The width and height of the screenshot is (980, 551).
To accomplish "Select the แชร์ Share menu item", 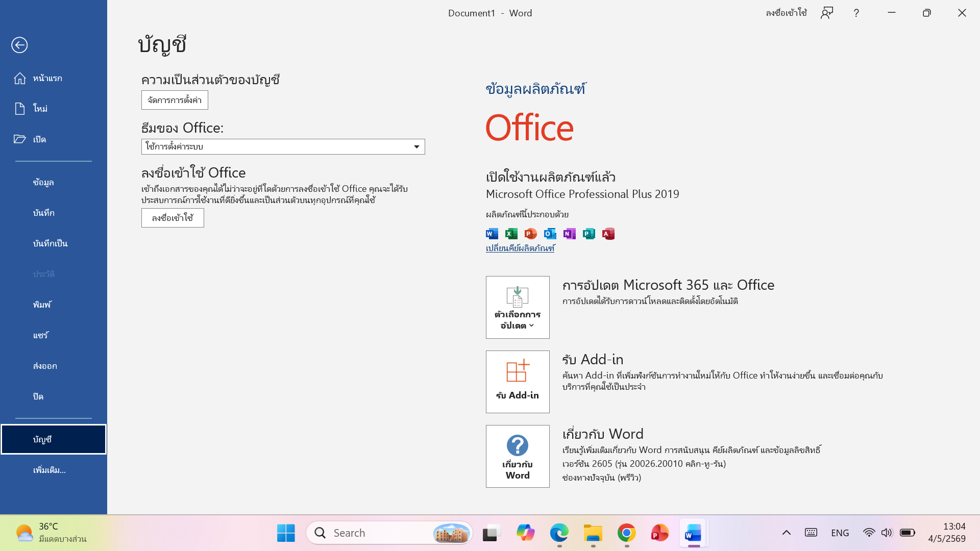I will coord(54,335).
